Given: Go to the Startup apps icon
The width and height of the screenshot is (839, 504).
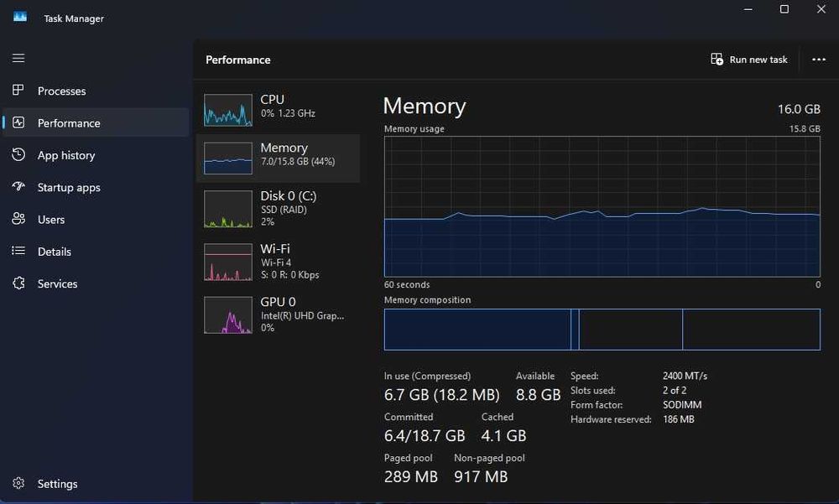Looking at the screenshot, I should coord(18,187).
